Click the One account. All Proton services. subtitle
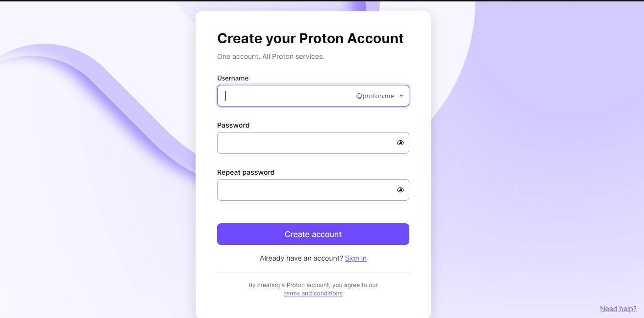The height and width of the screenshot is (318, 644). point(271,56)
